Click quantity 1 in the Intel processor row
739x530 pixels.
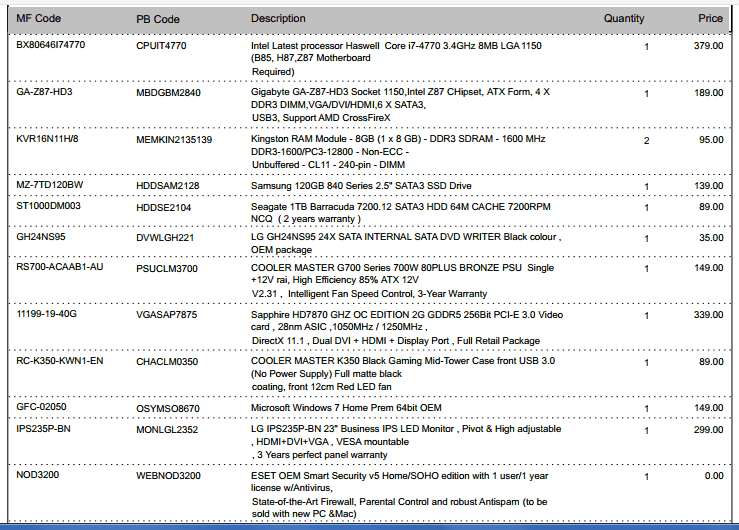coord(647,47)
